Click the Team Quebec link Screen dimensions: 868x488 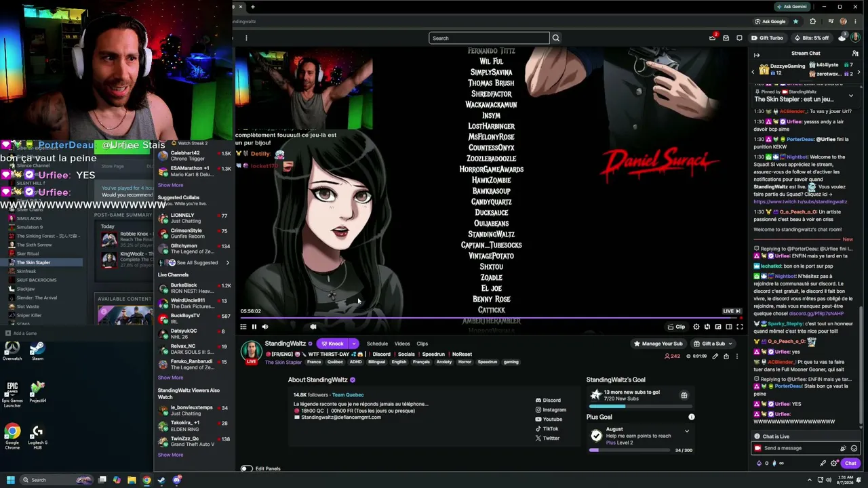[348, 394]
